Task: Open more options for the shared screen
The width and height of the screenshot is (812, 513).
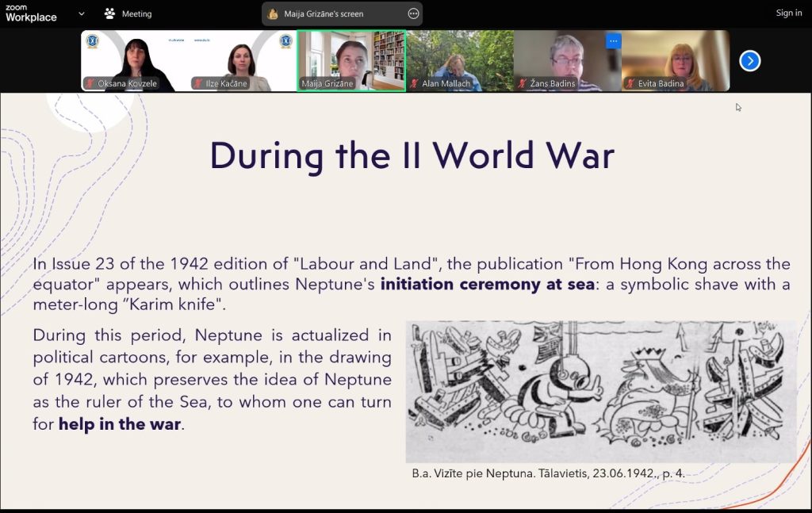Action: click(413, 14)
